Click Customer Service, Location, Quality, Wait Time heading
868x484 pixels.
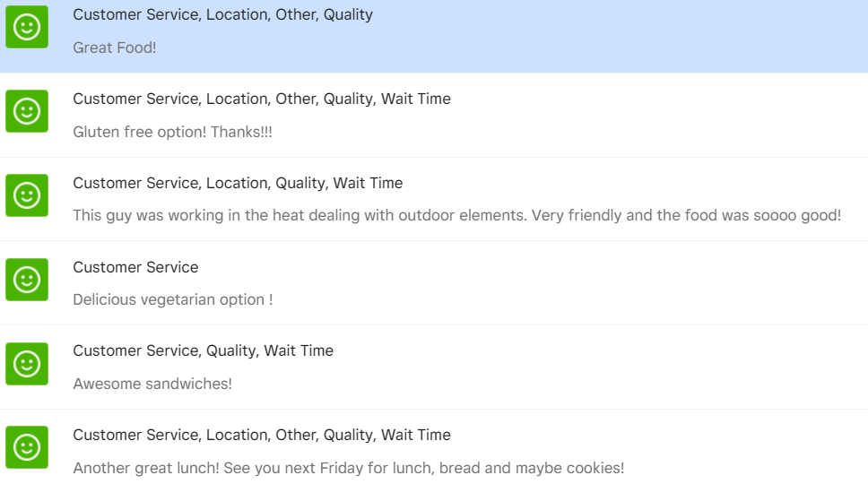coord(238,183)
